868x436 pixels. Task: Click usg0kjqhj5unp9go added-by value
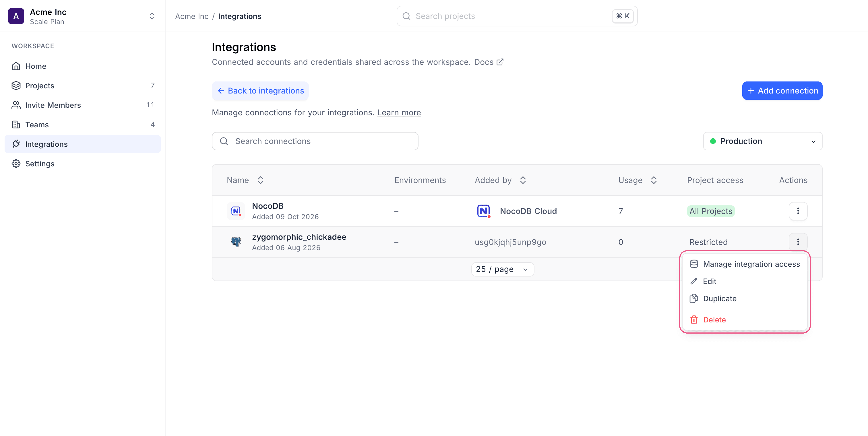(x=510, y=242)
